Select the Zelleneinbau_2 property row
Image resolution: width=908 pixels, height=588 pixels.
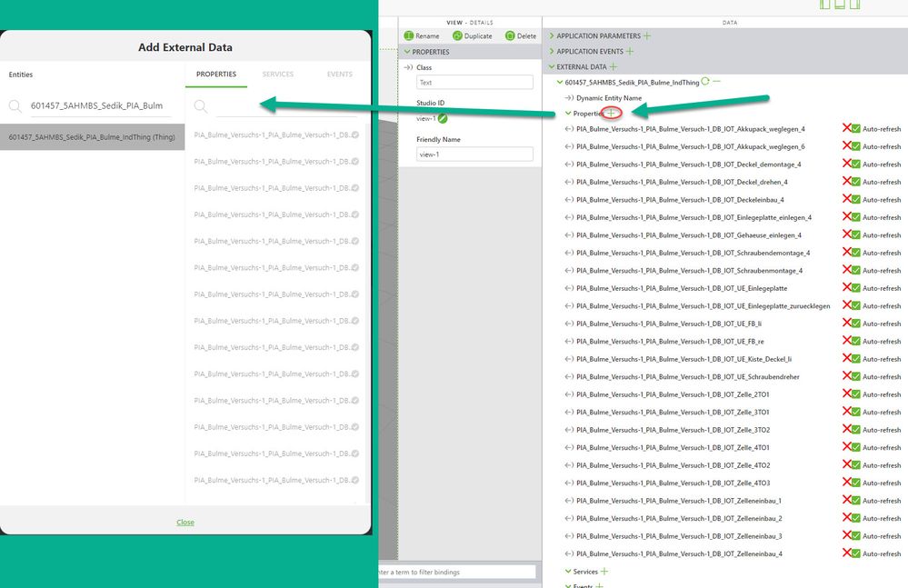(x=679, y=518)
